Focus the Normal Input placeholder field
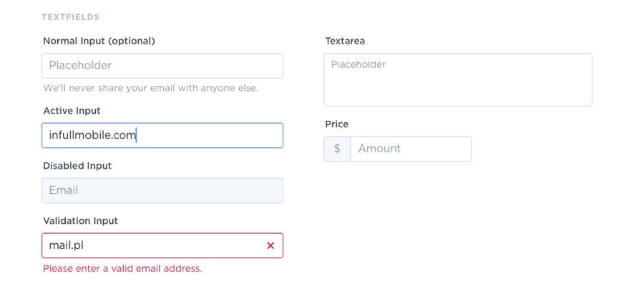Screen dimensions: 644x286 click(x=162, y=66)
